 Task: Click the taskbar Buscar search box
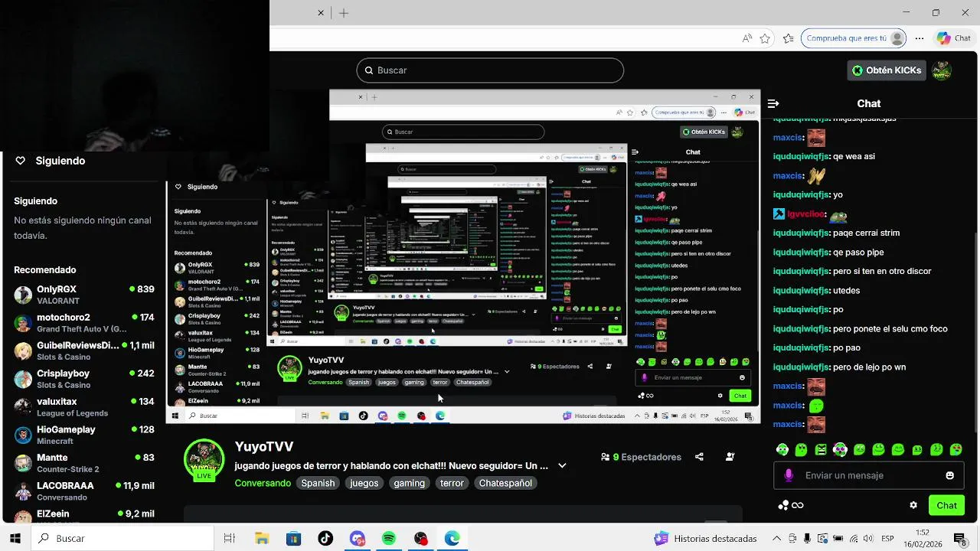(x=123, y=539)
